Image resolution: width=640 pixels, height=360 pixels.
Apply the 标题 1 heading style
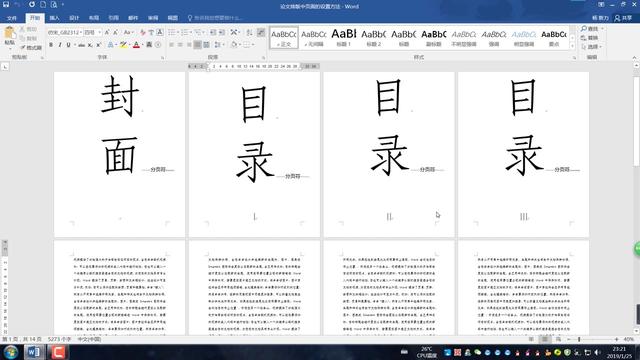pyautogui.click(x=344, y=38)
